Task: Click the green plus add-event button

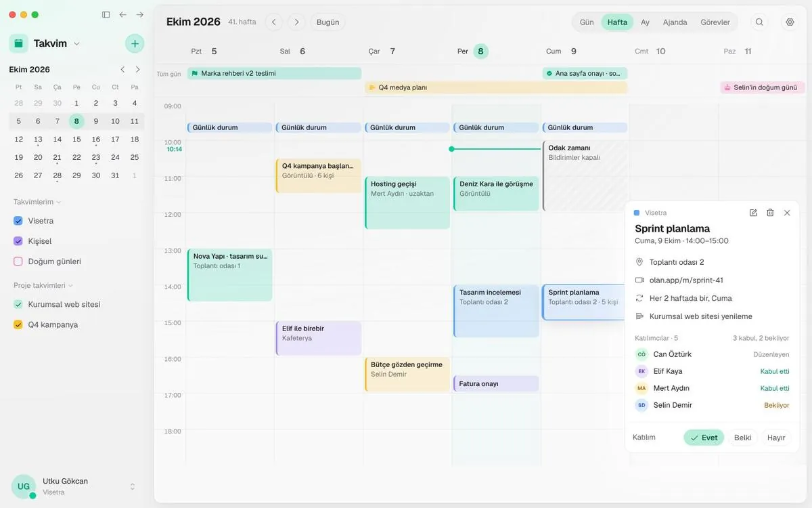Action: point(135,43)
